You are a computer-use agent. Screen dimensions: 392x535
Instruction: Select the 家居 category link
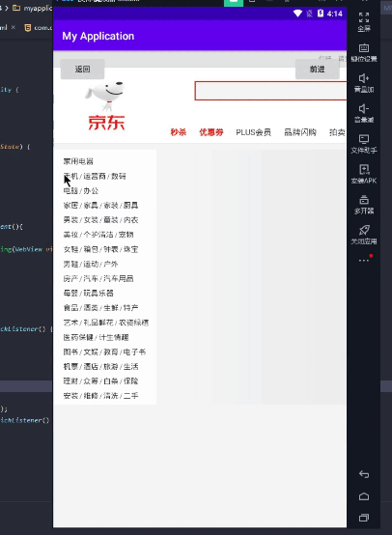pyautogui.click(x=70, y=206)
